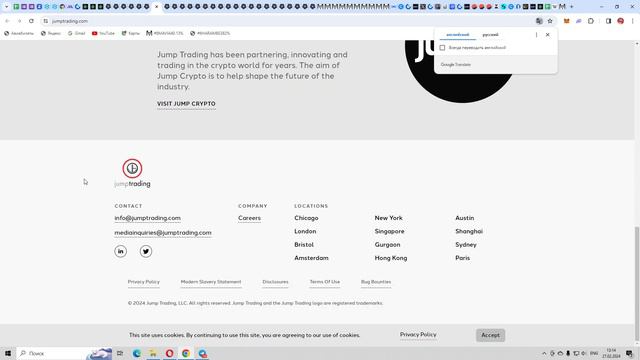Screen dimensions: 640x360
Task: Open the Terms Of Use link
Action: click(324, 282)
